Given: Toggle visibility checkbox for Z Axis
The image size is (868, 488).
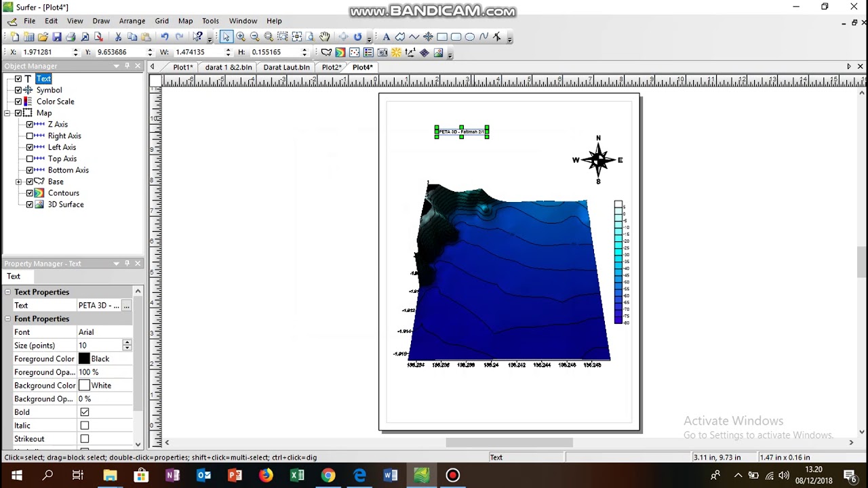Looking at the screenshot, I should click(x=30, y=125).
